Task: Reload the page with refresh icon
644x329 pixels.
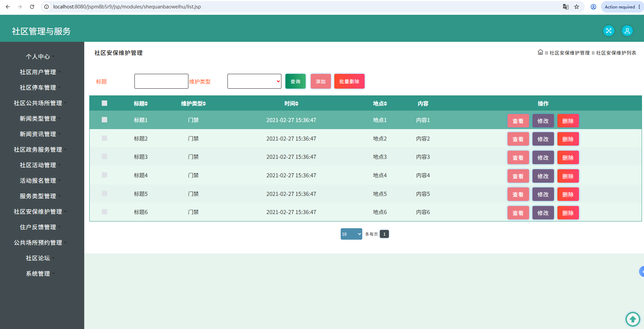Action: (x=32, y=7)
